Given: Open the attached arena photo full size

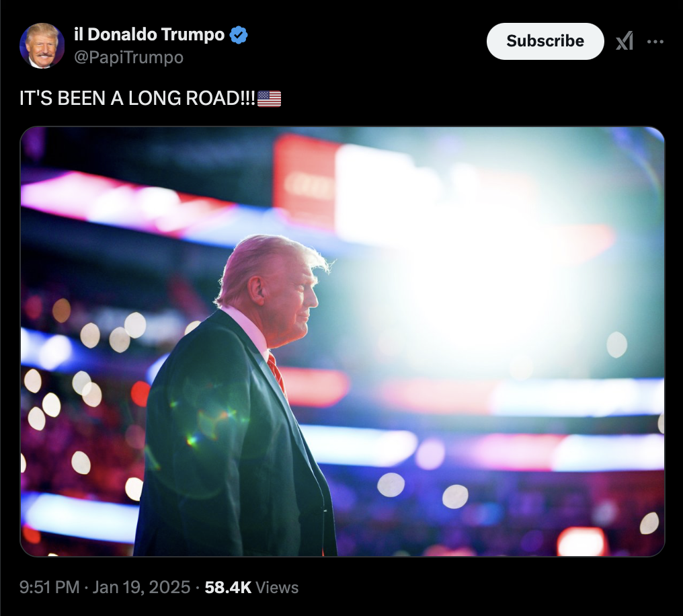Looking at the screenshot, I should coord(342,342).
